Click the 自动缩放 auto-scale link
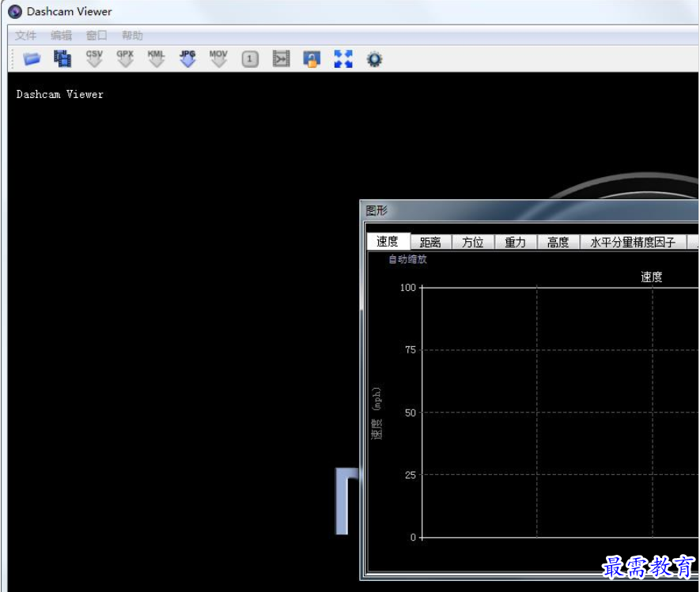 pos(407,259)
